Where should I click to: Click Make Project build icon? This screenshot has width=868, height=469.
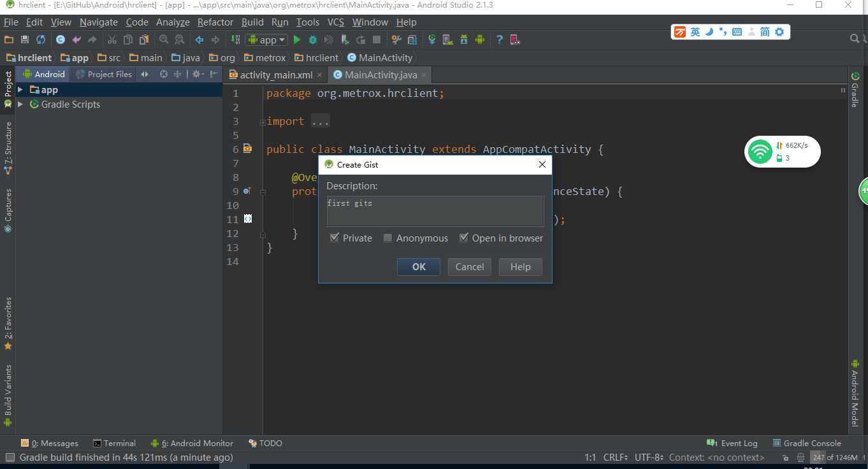pos(235,40)
